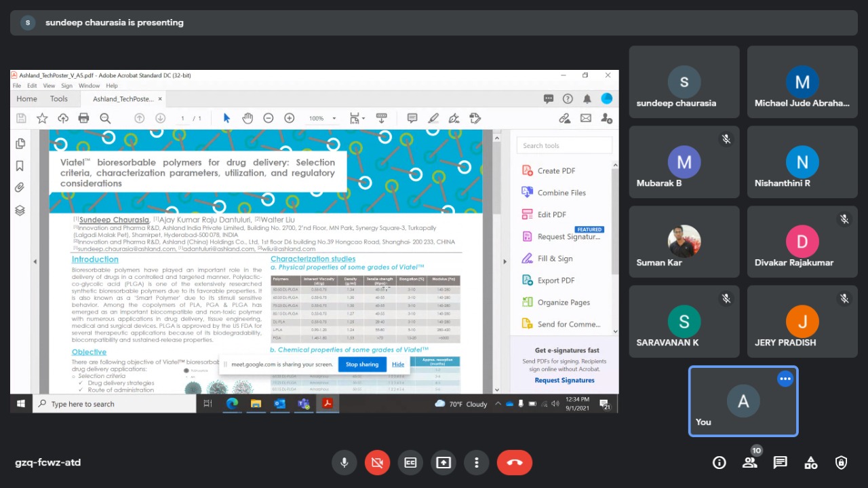
Task: Open the fit page options dropdown
Action: (356, 118)
